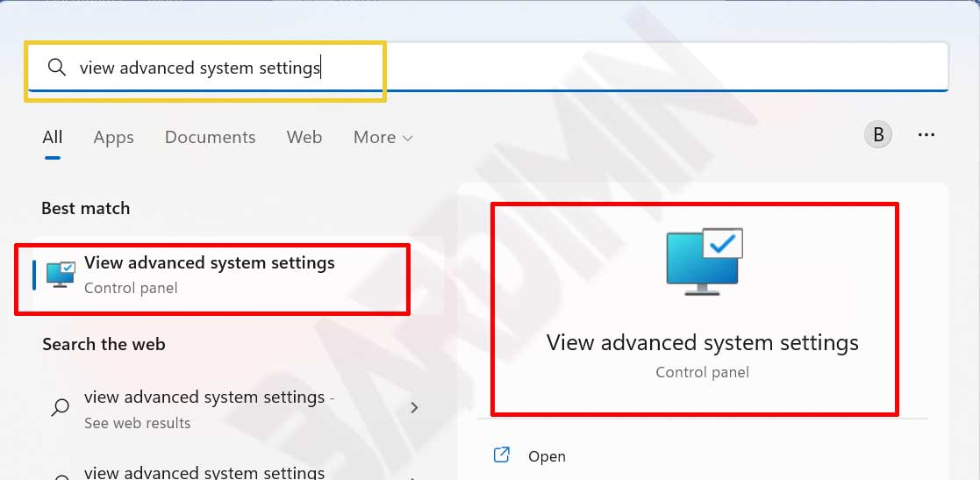Click the small monitor icon in Best match

(x=61, y=274)
